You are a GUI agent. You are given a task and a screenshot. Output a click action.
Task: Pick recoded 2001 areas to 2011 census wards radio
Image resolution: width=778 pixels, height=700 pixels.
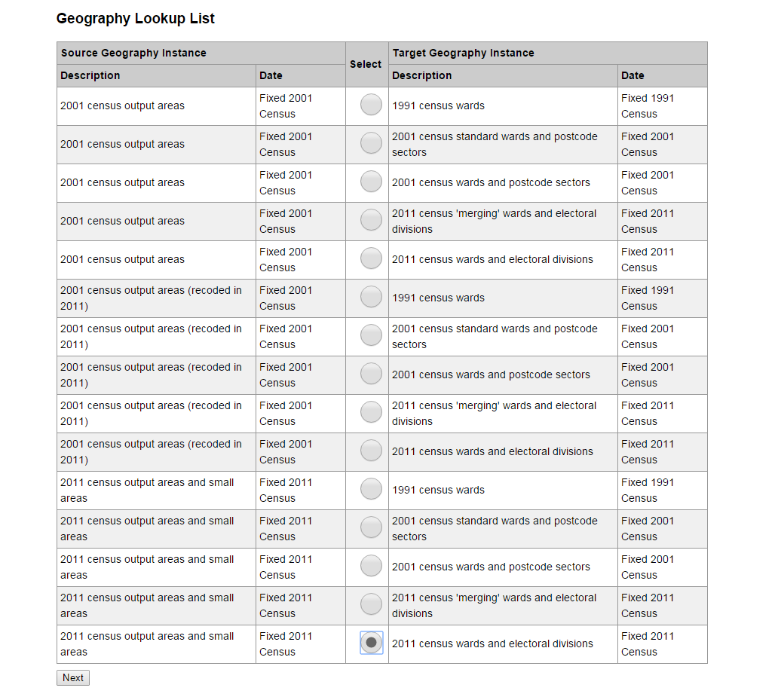tap(371, 450)
